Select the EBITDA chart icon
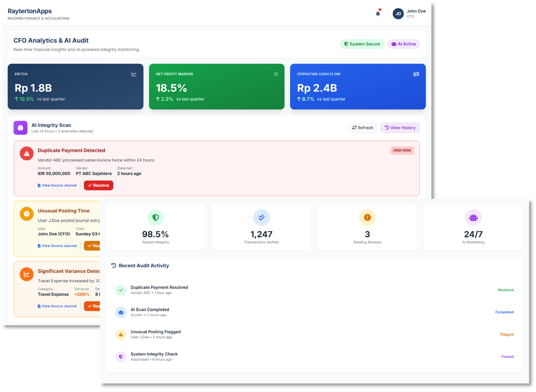 [134, 74]
